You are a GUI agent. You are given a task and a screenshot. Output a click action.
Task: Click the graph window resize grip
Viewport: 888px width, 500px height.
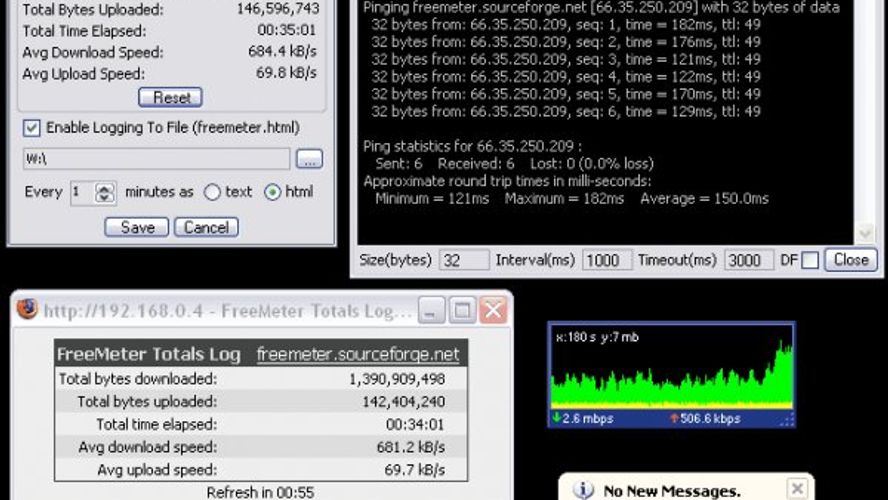[787, 420]
